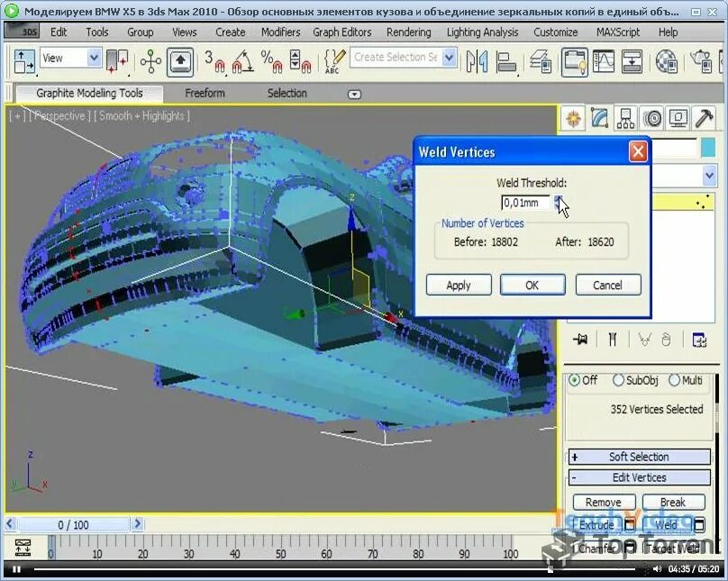The image size is (728, 581).
Task: Open the Manage Layers icon
Action: click(540, 62)
